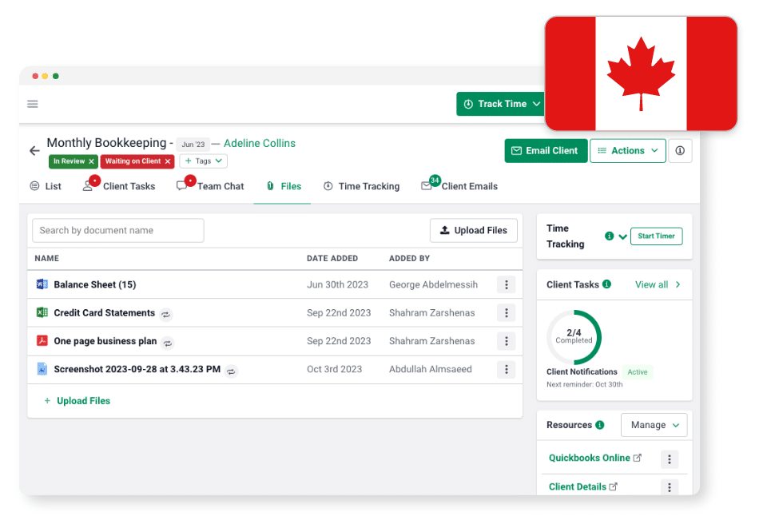Switch to the Team Chat tab
The width and height of the screenshot is (771, 532).
pyautogui.click(x=210, y=186)
